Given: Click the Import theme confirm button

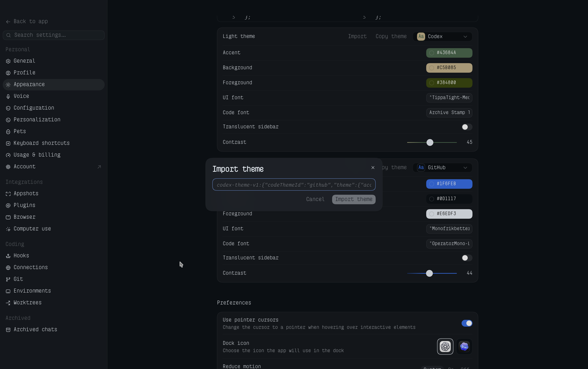Looking at the screenshot, I should tap(354, 199).
